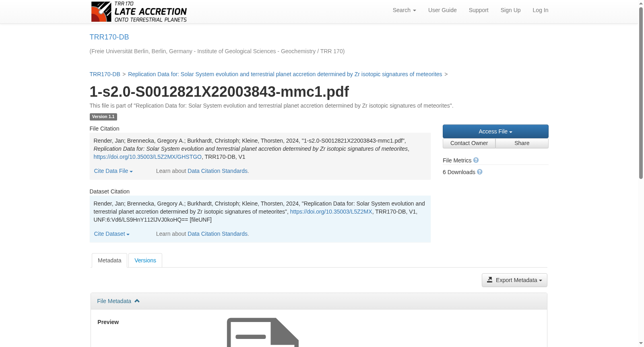Screen dimensions: 644x347
Task: Go to the Log In page
Action: pyautogui.click(x=540, y=10)
